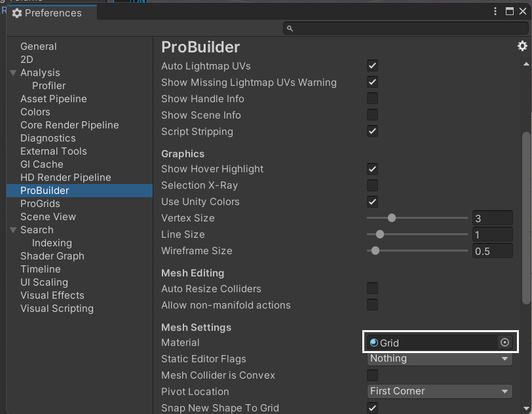Maximize the Preferences window
Screen dimensions: 532x414
pos(509,12)
